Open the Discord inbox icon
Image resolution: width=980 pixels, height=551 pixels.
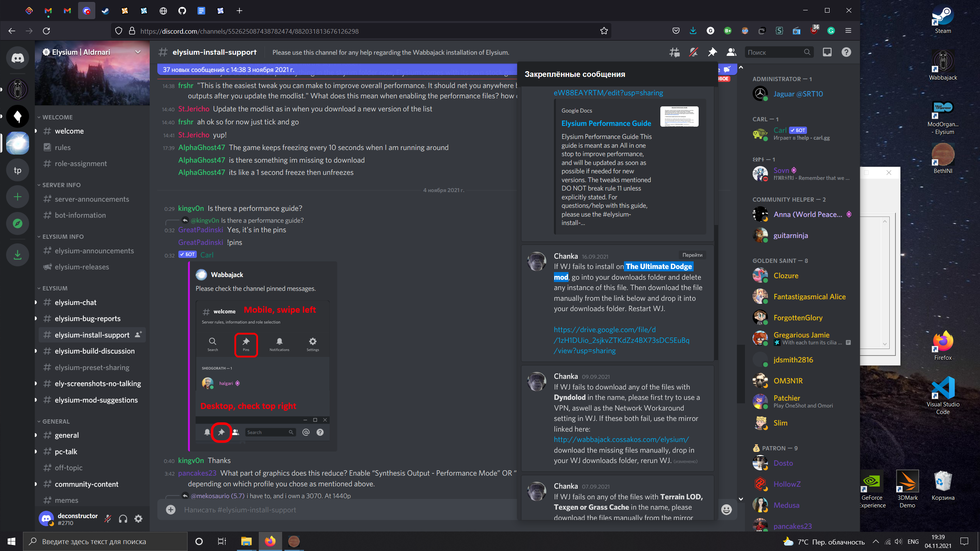click(827, 52)
